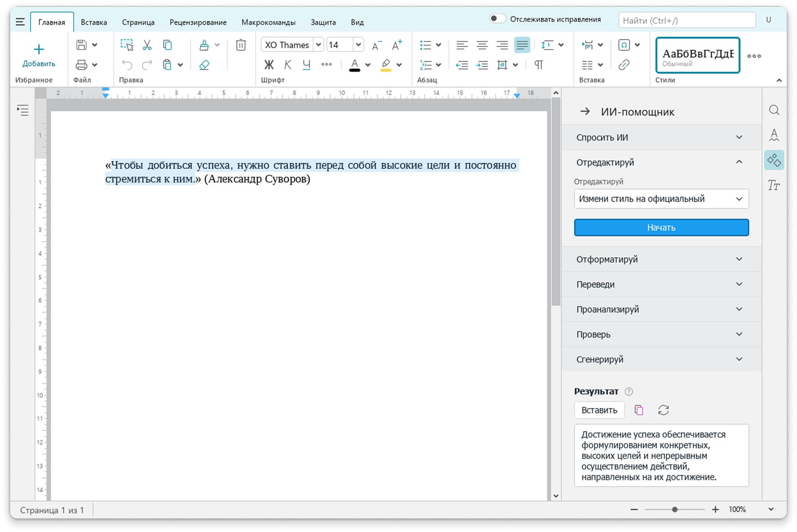
Task: Click the Cut scissors icon
Action: pos(147,45)
